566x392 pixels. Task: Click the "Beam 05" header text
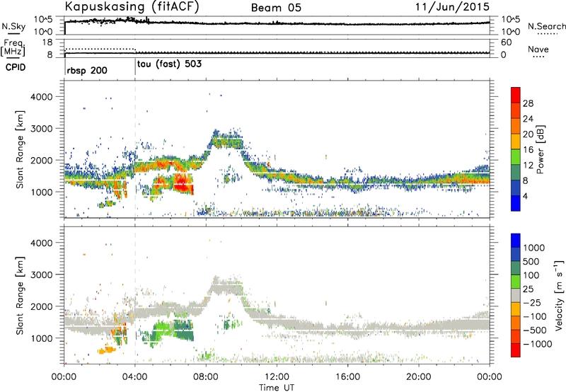click(x=276, y=8)
